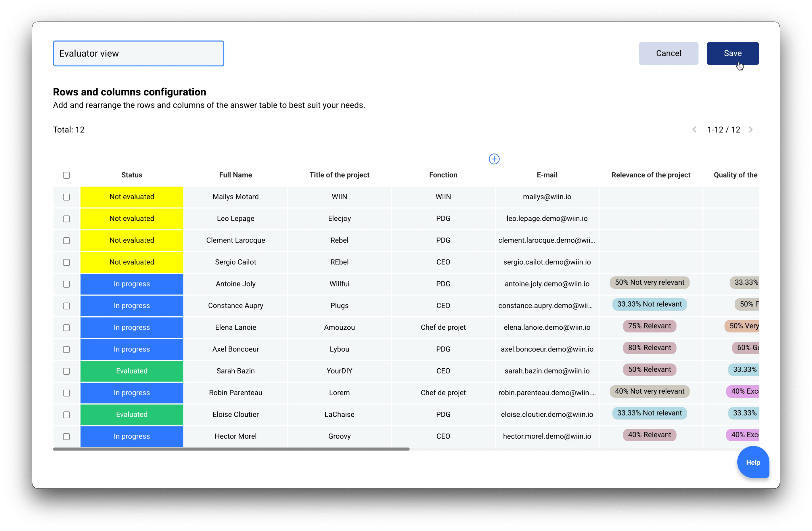812x531 pixels.
Task: Click the 'In progress' status for Elena Lanoie
Action: pos(132,327)
